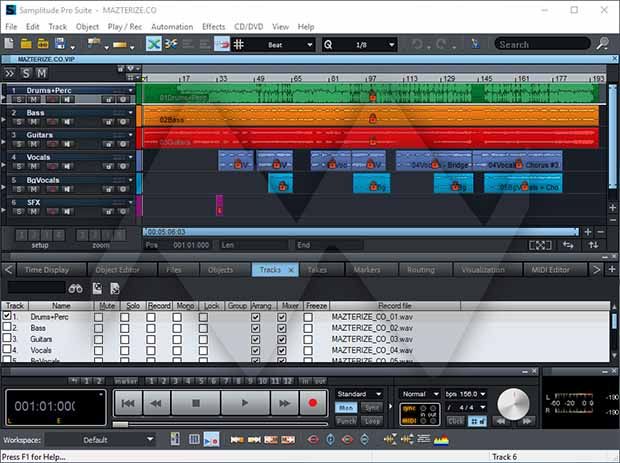Image resolution: width=620 pixels, height=463 pixels.
Task: Open a project with the folder icon
Action: [26, 43]
